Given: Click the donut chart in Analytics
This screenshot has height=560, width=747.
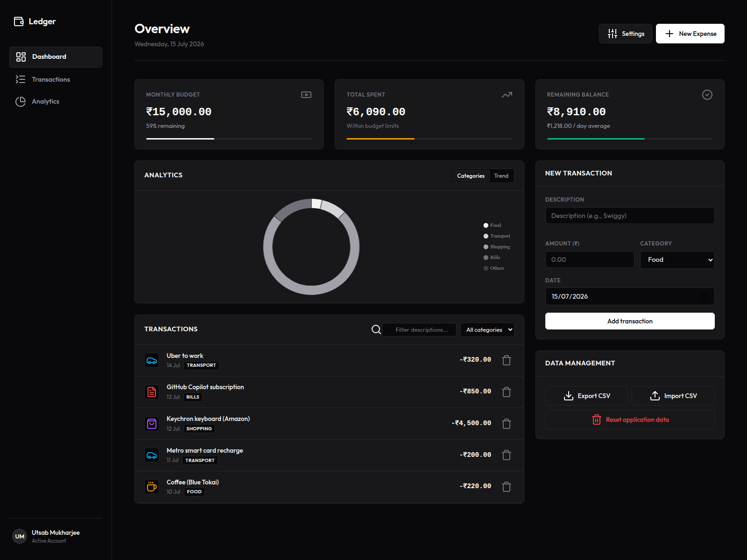Looking at the screenshot, I should point(311,247).
